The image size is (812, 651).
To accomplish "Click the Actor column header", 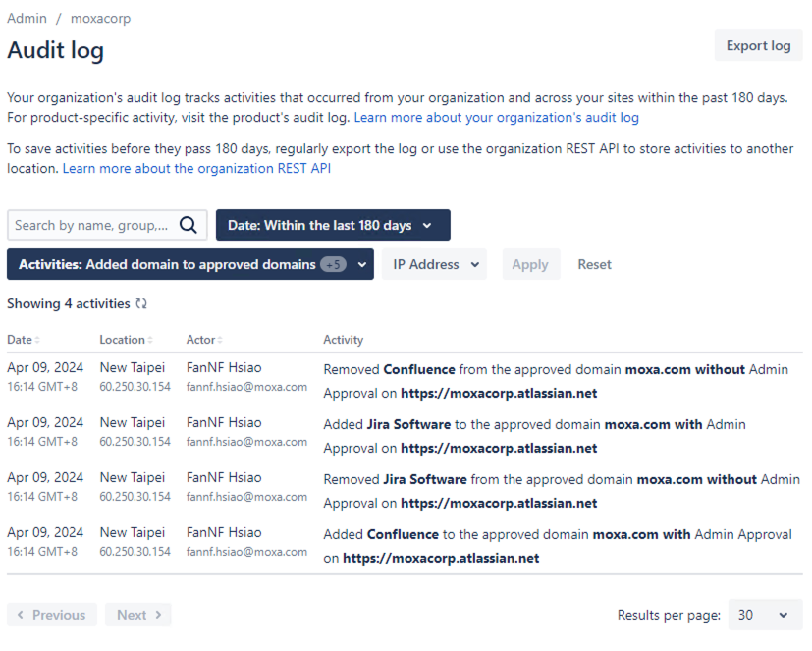I will point(201,340).
